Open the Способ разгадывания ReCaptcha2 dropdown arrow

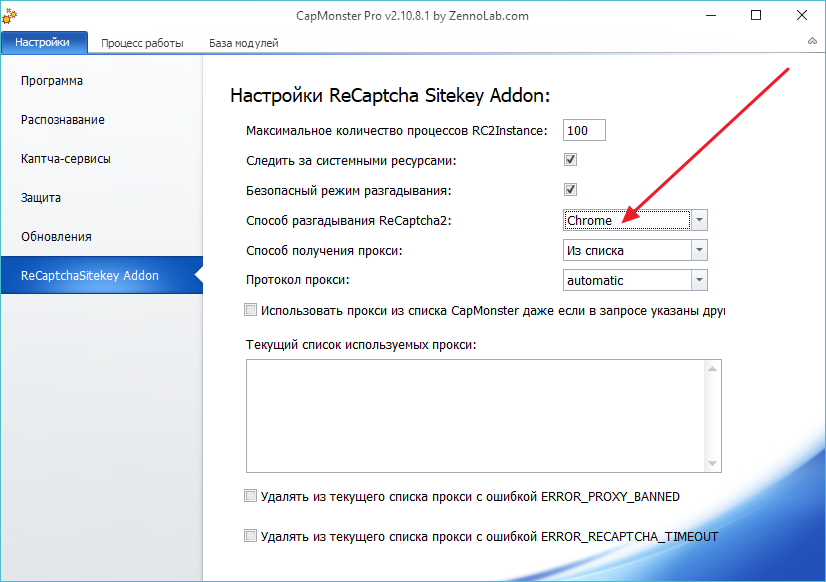click(x=699, y=220)
